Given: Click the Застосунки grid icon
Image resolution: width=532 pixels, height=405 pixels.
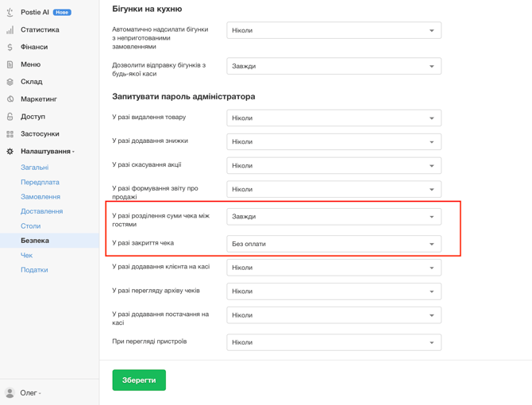Looking at the screenshot, I should click(10, 134).
